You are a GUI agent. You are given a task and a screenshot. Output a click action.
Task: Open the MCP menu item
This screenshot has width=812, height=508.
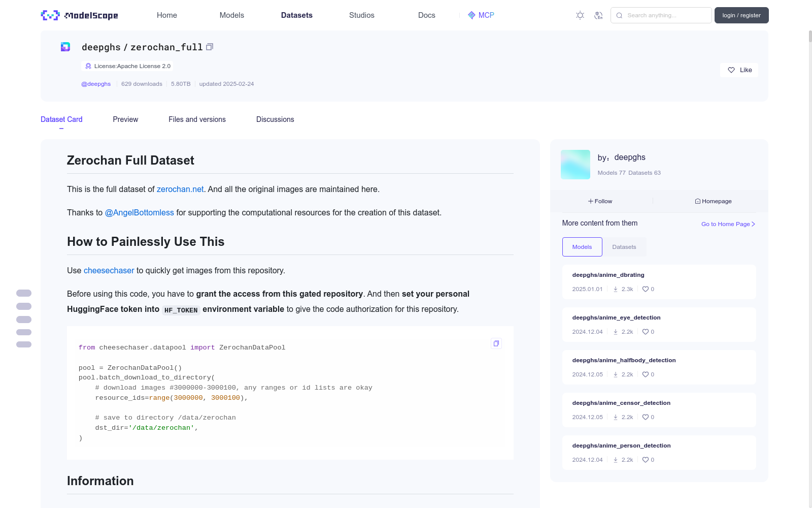481,15
